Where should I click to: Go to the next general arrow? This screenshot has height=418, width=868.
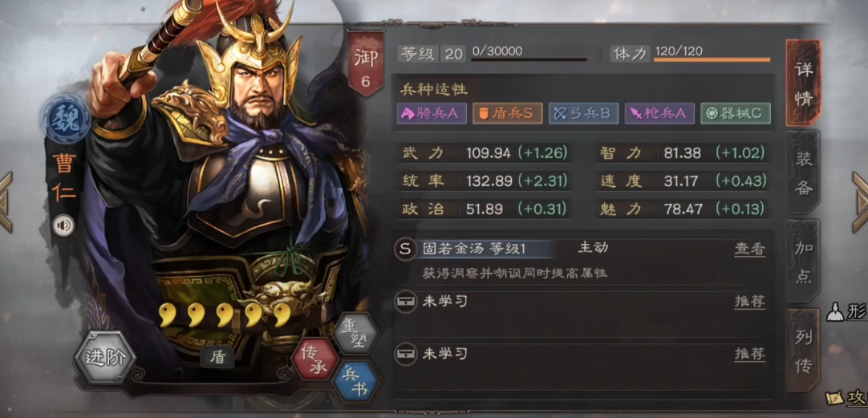[860, 202]
